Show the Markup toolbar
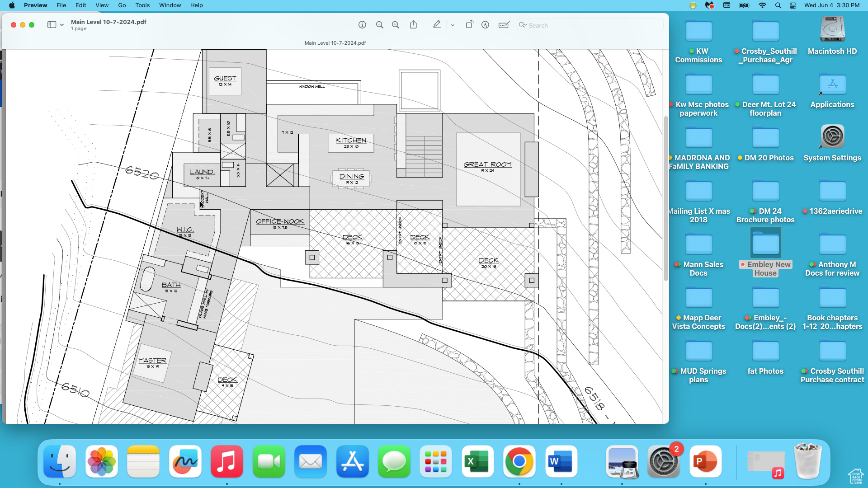 coord(485,25)
